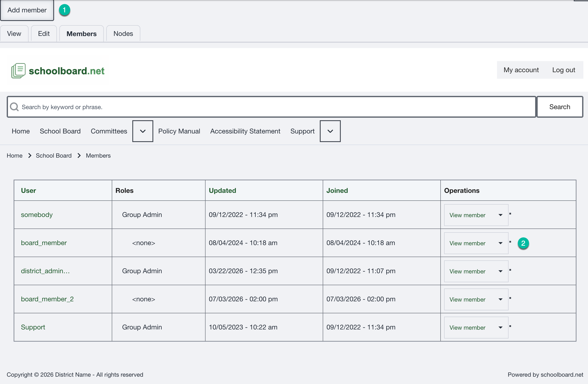Open the Committees menu item
Image resolution: width=588 pixels, height=384 pixels.
pos(109,131)
